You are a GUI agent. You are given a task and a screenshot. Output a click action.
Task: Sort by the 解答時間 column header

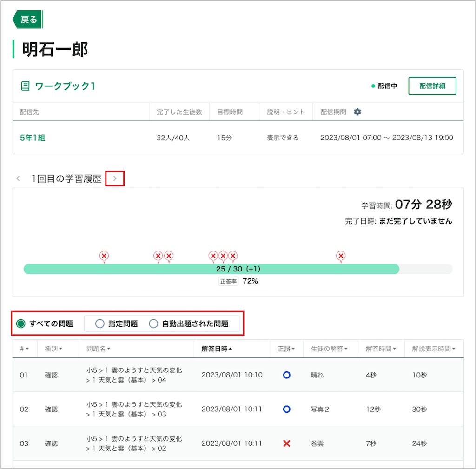381,349
